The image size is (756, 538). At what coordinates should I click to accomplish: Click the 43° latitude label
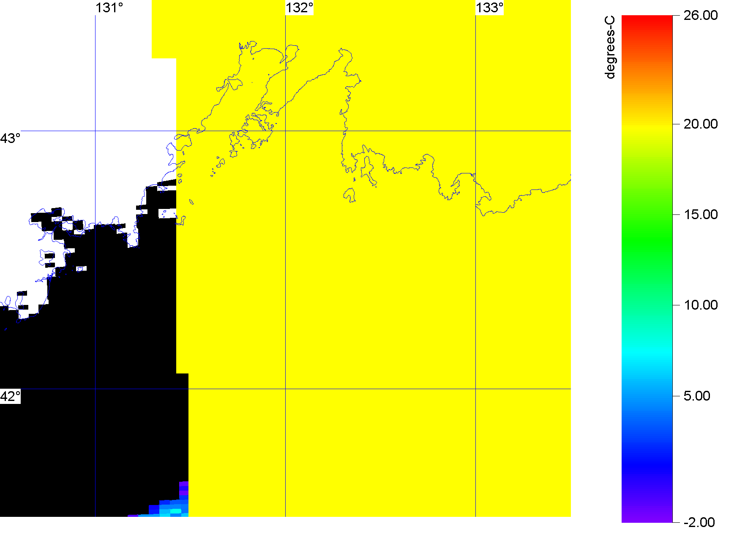click(x=10, y=138)
